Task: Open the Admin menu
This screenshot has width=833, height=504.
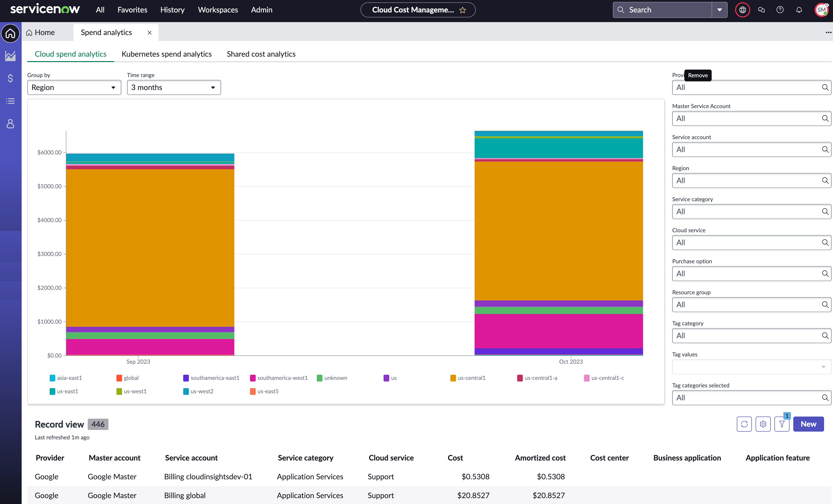Action: [262, 10]
